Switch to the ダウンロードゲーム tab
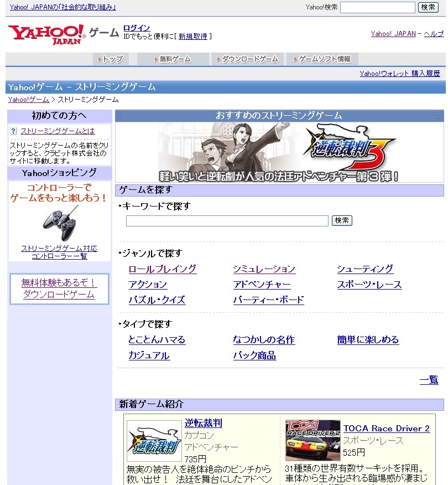The image size is (448, 485). click(247, 59)
